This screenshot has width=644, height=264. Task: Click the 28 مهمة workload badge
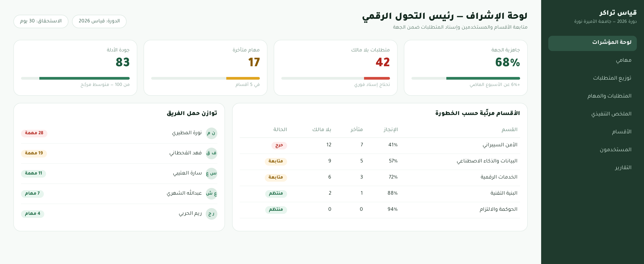(34, 133)
